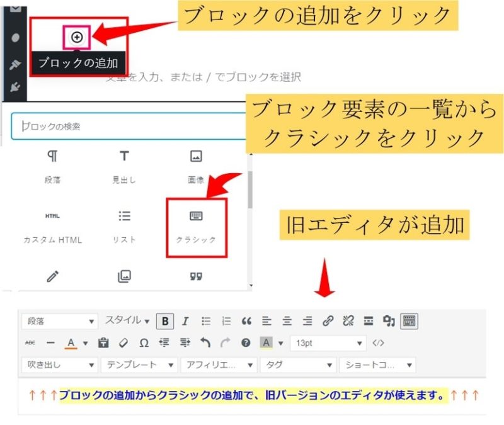
Task: Insert a numbered list
Action: tap(226, 321)
